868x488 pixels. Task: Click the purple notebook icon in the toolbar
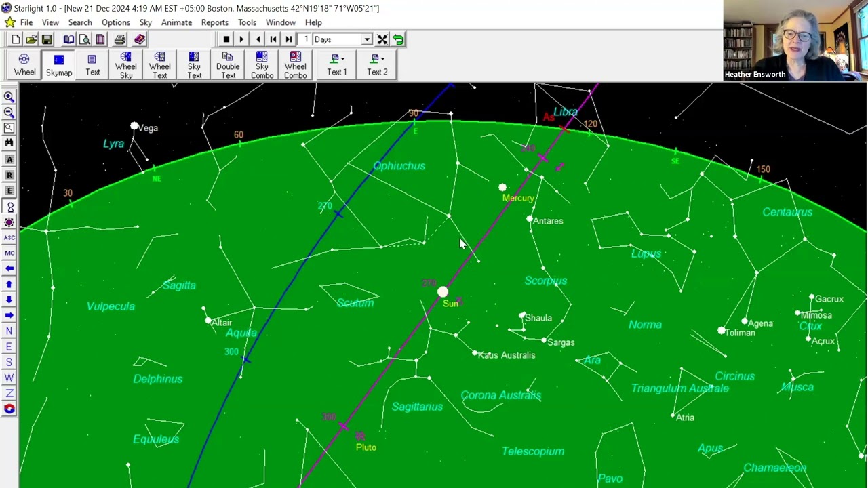coord(100,39)
